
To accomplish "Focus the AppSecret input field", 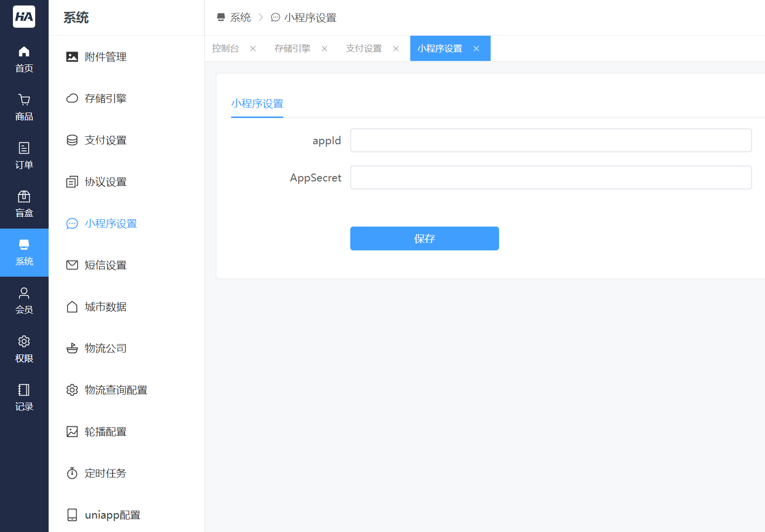I will (x=551, y=177).
